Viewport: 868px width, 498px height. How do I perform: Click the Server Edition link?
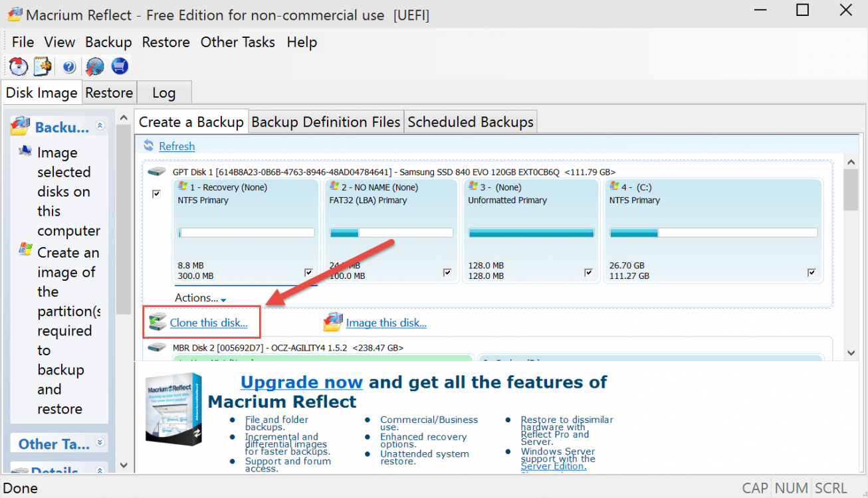click(x=554, y=466)
